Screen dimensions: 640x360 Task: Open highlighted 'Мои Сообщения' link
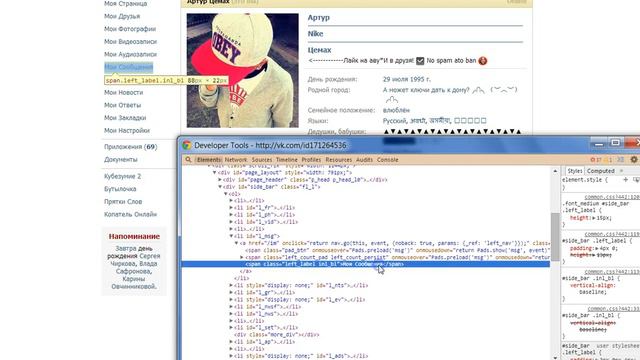pyautogui.click(x=129, y=67)
